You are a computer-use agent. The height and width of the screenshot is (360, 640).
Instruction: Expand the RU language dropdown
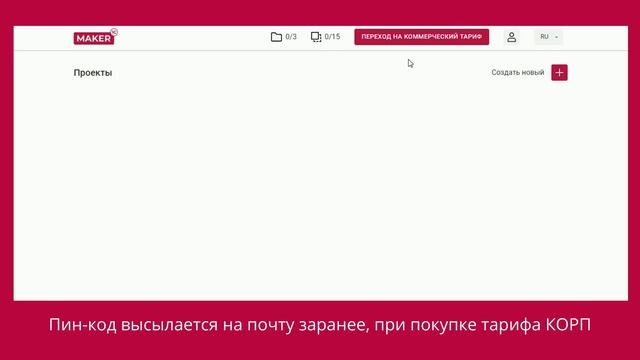click(549, 37)
